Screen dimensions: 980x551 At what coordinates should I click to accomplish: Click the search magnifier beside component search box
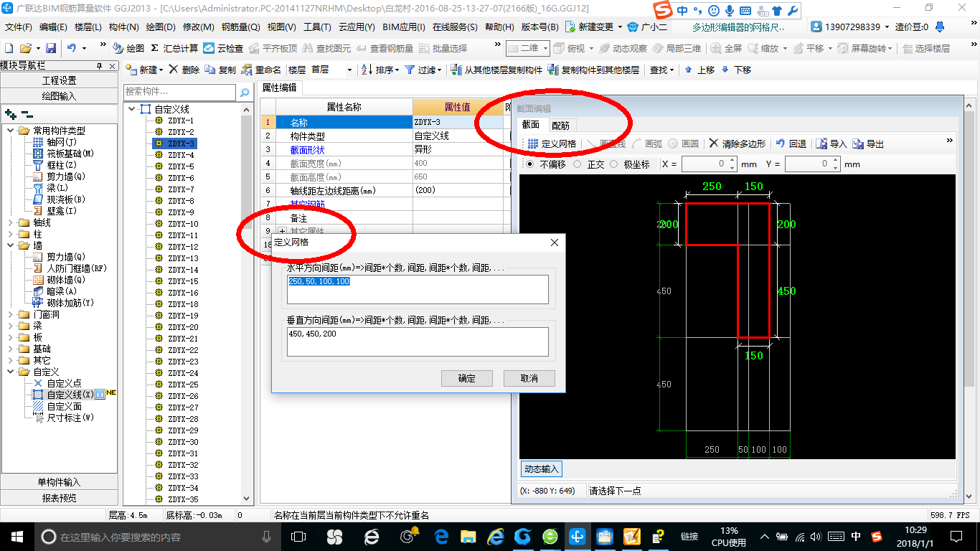pos(245,92)
